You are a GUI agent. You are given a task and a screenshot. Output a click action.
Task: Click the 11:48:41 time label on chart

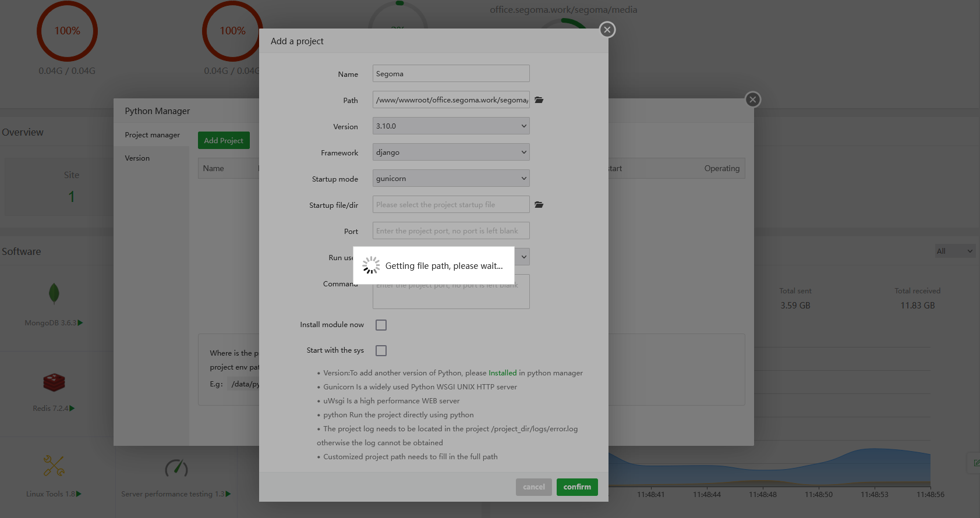[651, 495]
